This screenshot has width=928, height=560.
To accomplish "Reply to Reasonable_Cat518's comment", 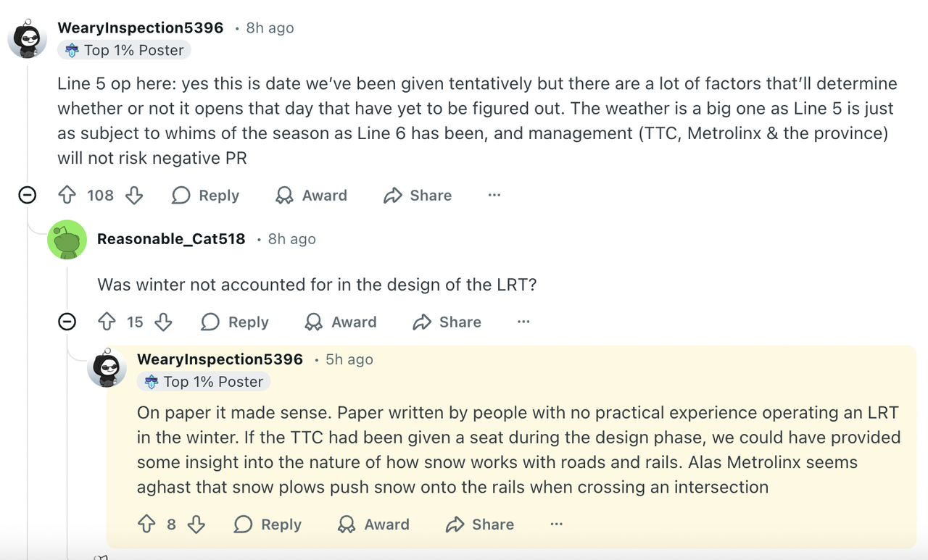I will 235,322.
